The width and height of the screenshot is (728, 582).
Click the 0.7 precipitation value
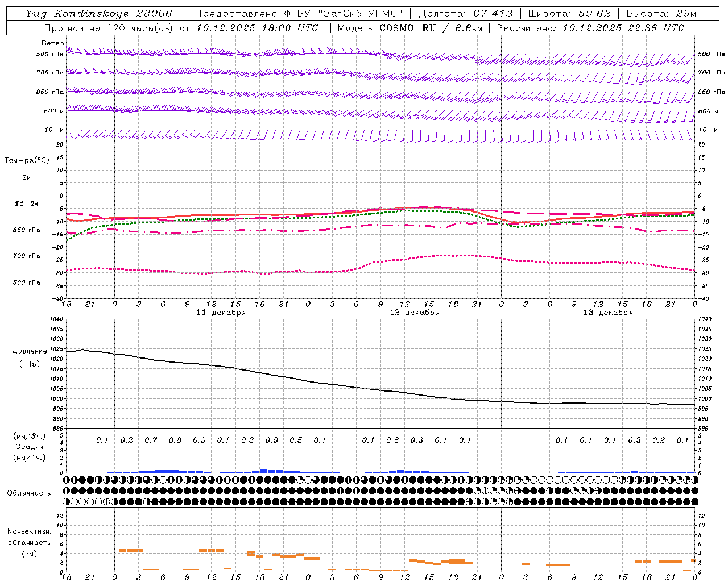pyautogui.click(x=151, y=440)
